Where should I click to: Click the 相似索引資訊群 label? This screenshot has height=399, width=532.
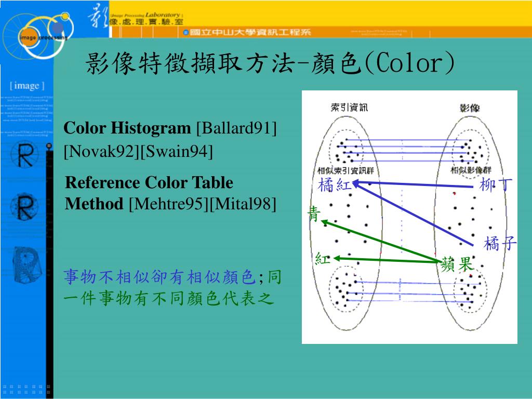pyautogui.click(x=345, y=170)
